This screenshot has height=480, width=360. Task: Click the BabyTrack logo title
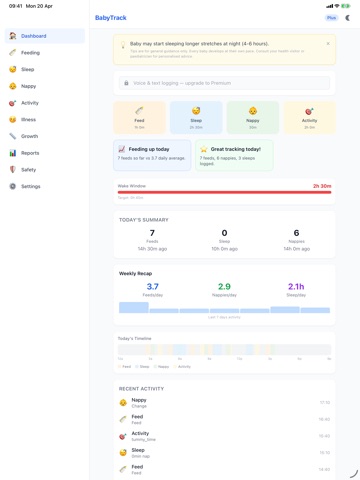(x=111, y=18)
